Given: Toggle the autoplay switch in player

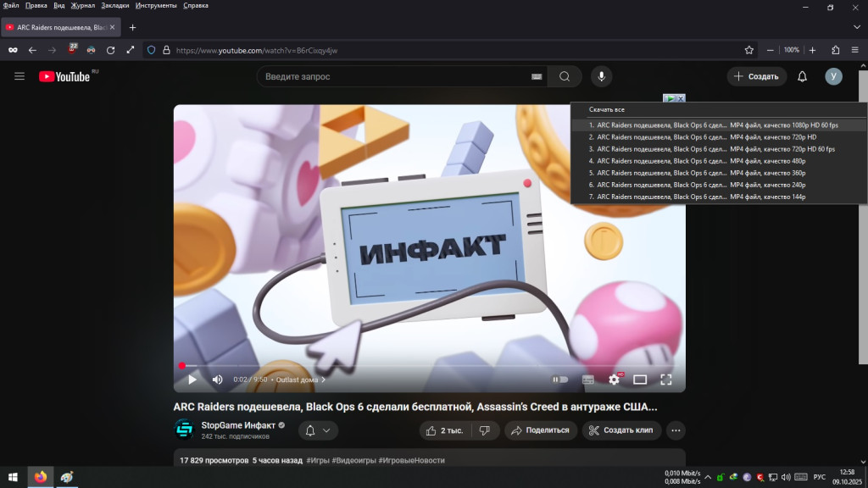Looking at the screenshot, I should (x=559, y=380).
